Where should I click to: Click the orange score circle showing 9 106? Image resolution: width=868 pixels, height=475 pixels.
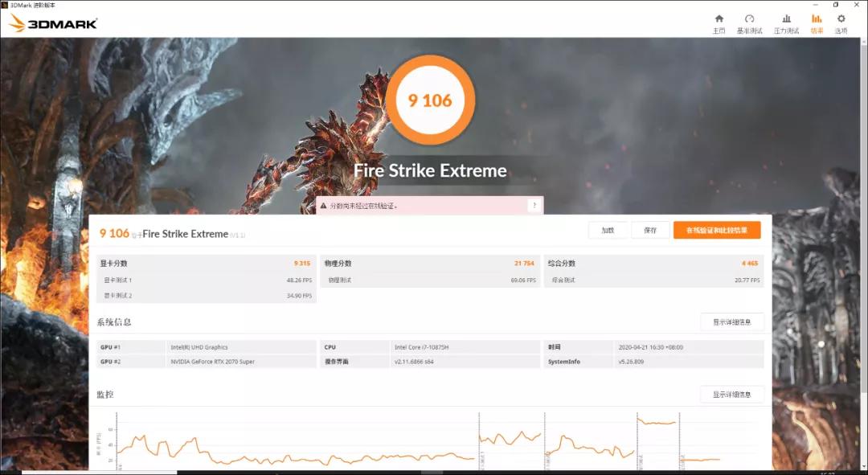pos(430,100)
